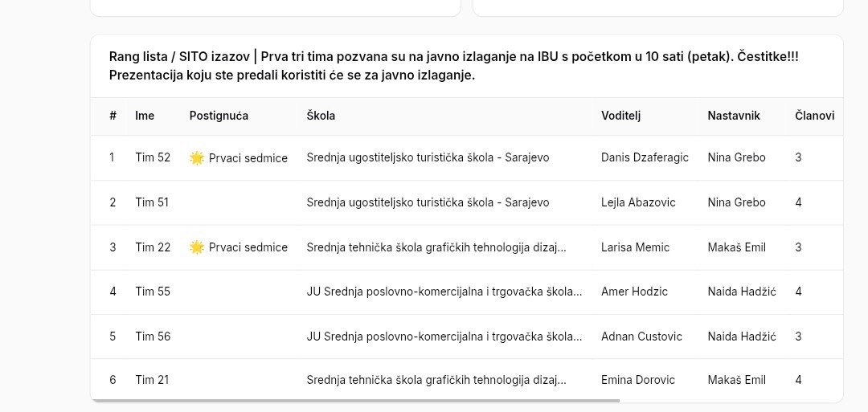Click truncated school name for Tim 55
This screenshot has height=412, width=868.
point(444,292)
